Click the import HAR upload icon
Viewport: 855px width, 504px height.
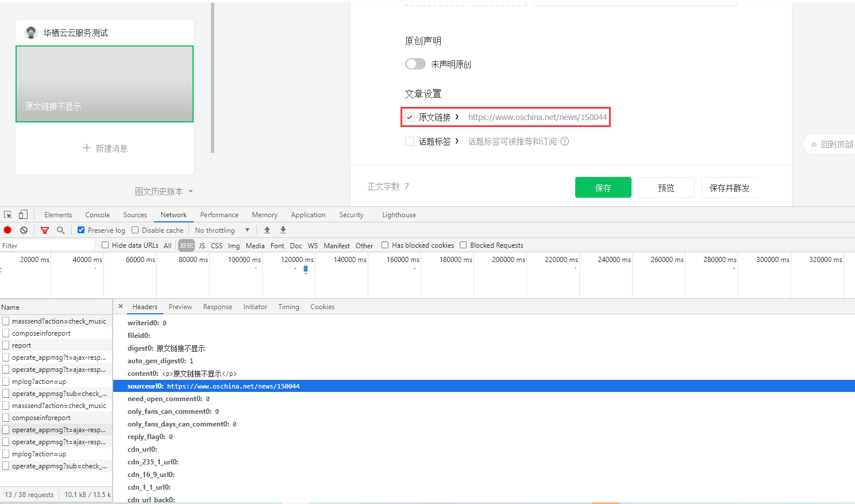267,230
